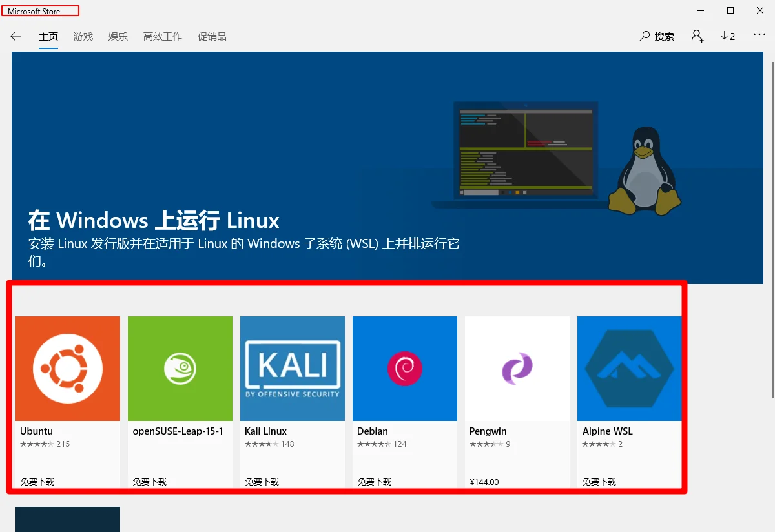Click 免费下载 under Kali Linux
775x532 pixels.
(262, 482)
